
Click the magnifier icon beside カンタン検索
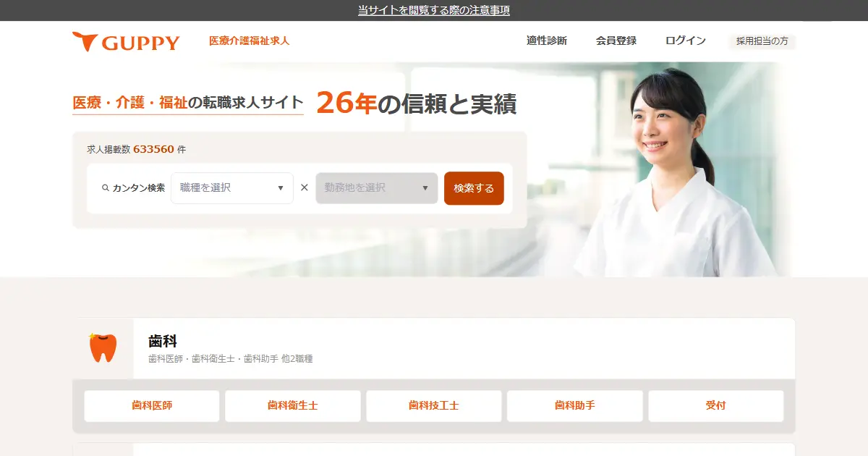click(x=106, y=188)
